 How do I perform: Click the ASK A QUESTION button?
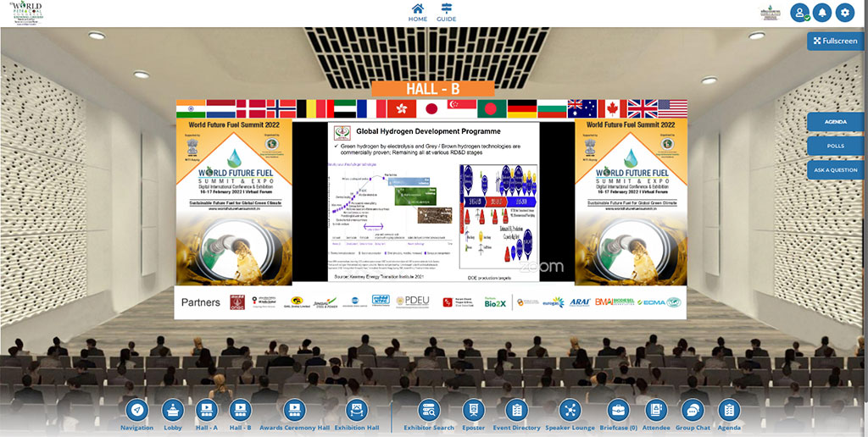[835, 170]
